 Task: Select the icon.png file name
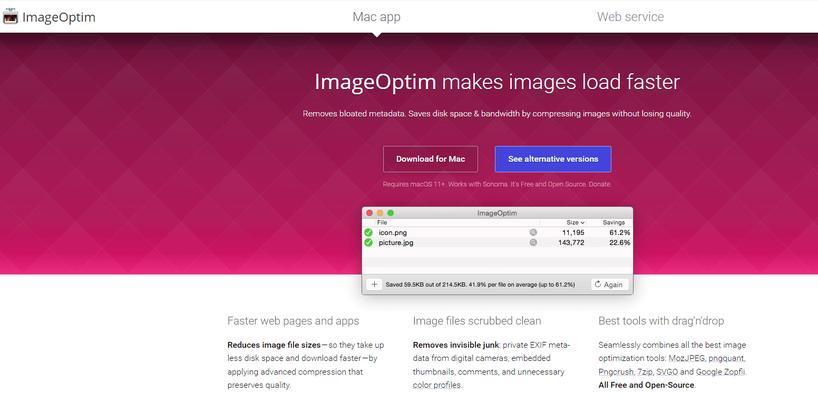coord(392,233)
